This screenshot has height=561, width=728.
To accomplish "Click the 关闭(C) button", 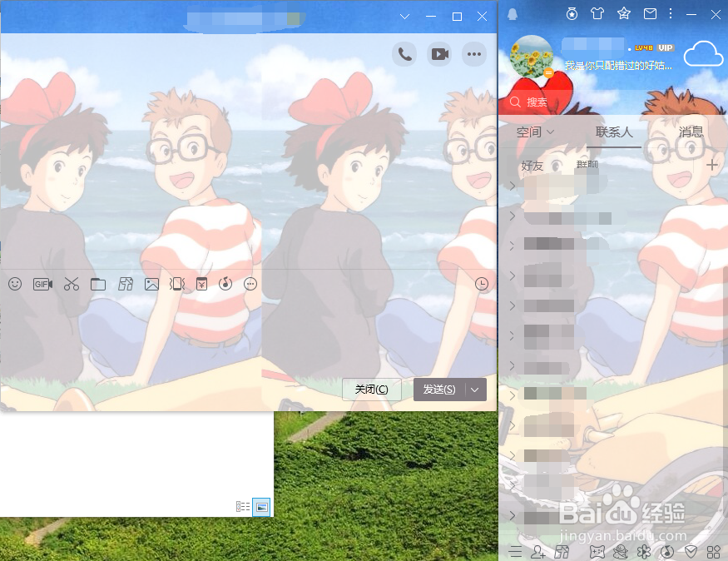I will tap(371, 390).
